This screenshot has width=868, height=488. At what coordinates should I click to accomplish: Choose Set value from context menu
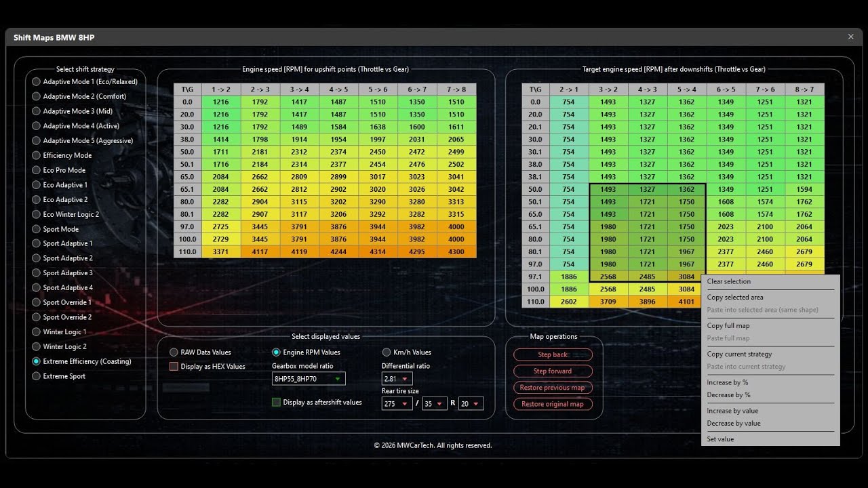770,440
